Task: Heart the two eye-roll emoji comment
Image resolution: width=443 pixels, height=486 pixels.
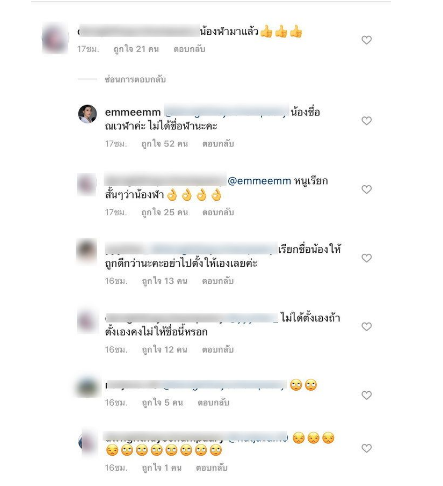Action: pyautogui.click(x=366, y=395)
